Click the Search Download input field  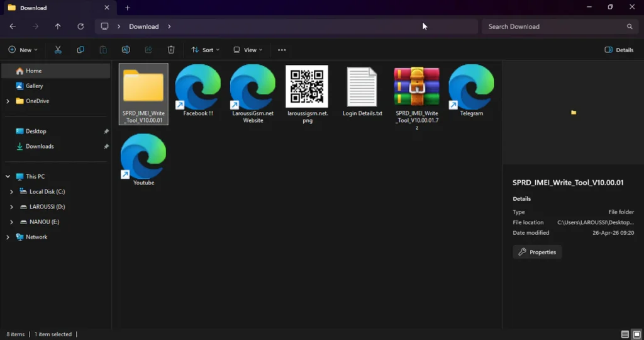553,26
